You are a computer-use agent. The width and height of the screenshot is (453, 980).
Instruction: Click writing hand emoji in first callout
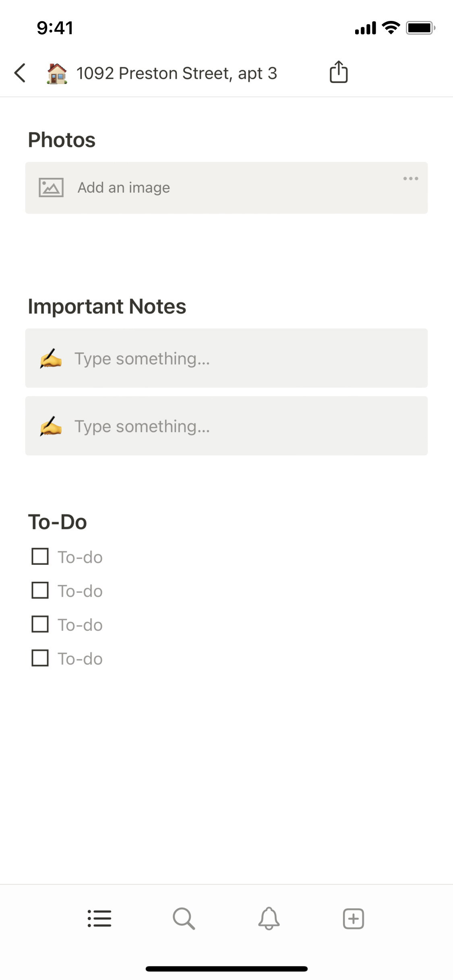point(51,358)
